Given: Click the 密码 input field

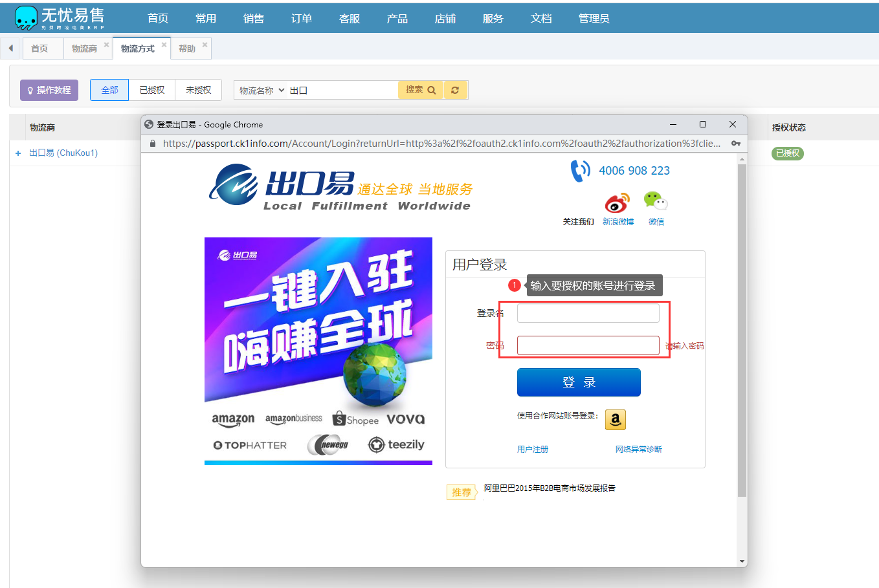Looking at the screenshot, I should tap(588, 345).
